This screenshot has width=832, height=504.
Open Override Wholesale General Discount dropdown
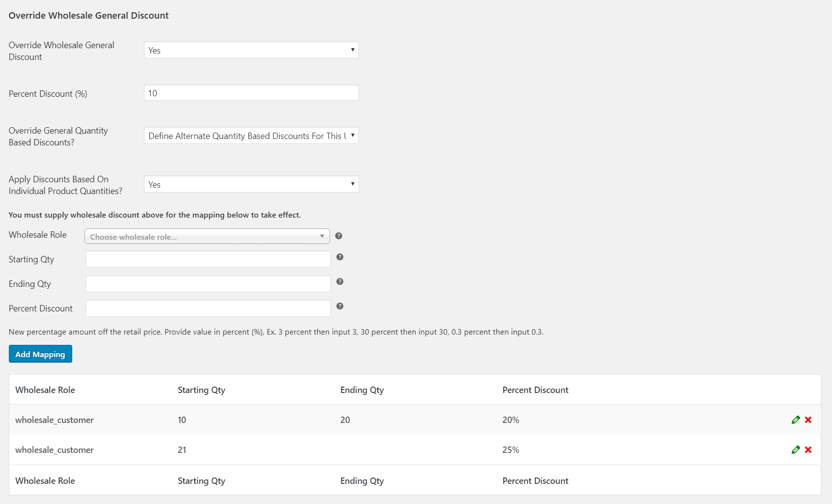251,50
